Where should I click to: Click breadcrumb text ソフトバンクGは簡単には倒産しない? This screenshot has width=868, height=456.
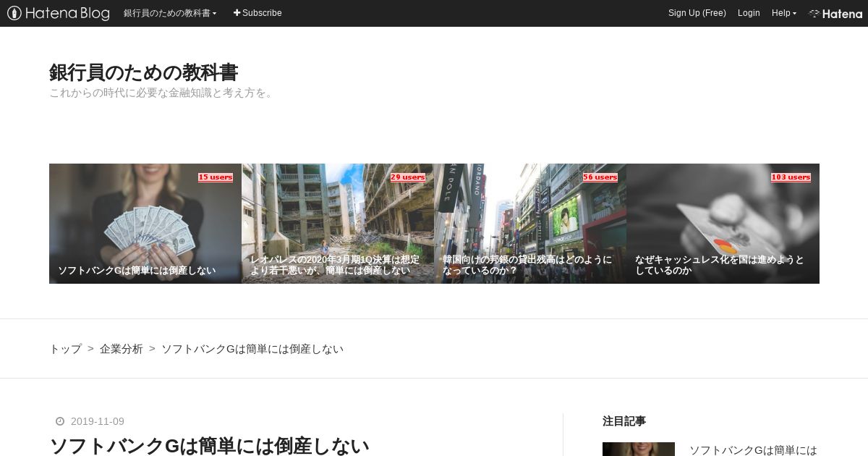coord(252,349)
